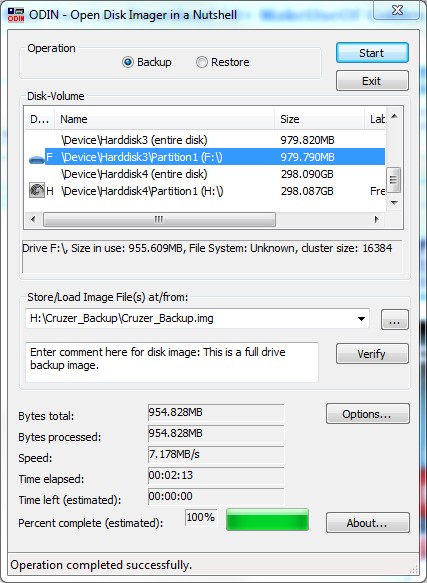
Task: Select the Harddisk3\Partition1 (F:\) row
Action: (x=205, y=157)
